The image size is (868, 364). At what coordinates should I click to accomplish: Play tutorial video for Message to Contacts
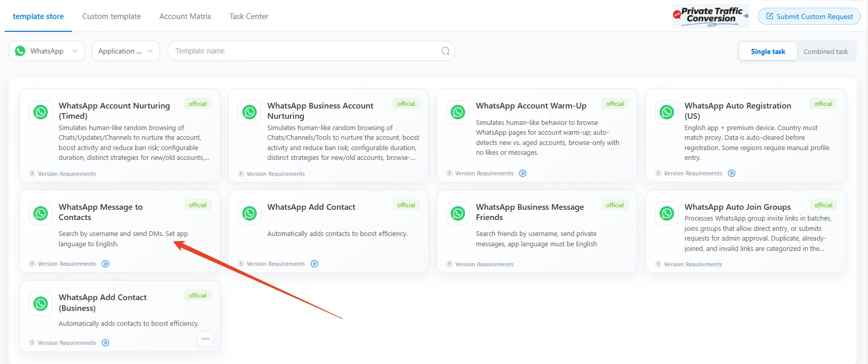105,264
